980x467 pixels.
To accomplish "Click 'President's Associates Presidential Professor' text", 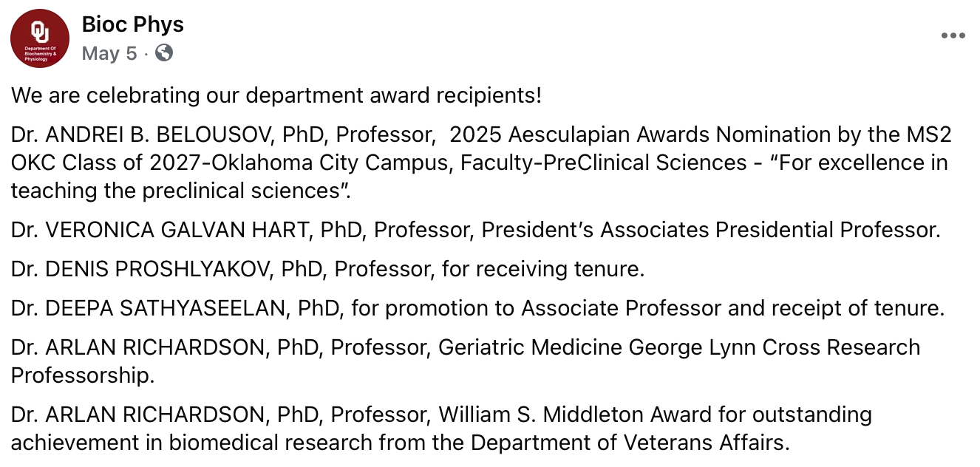I will (710, 230).
